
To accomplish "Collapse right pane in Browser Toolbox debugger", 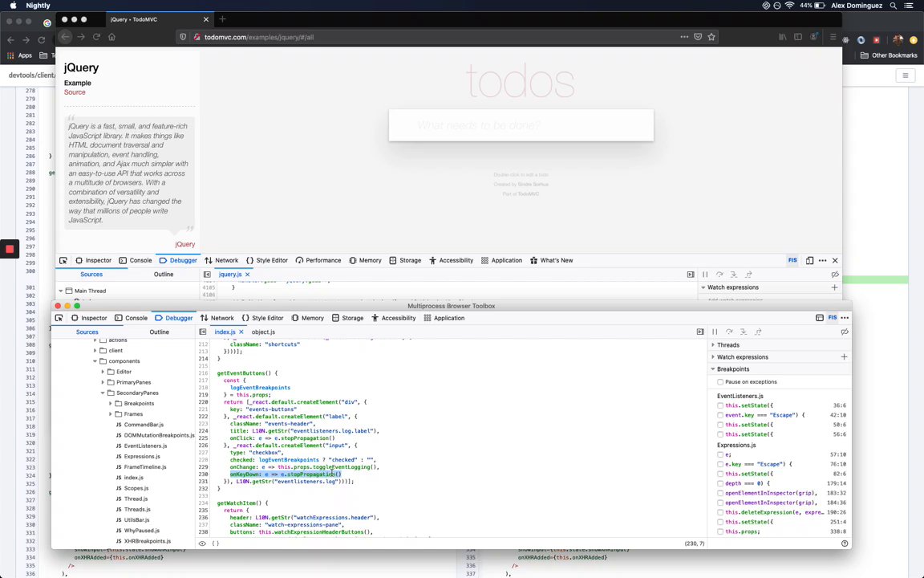I will 700,332.
